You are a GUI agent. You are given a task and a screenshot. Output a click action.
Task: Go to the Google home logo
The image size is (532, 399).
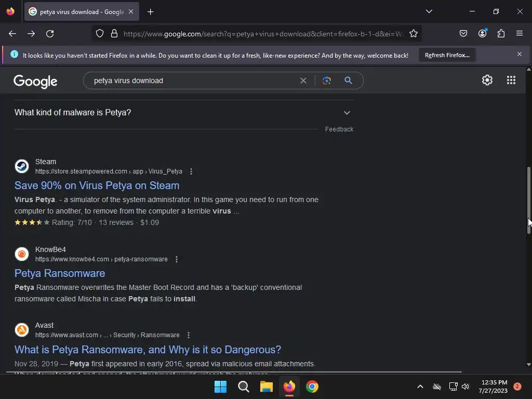click(x=35, y=82)
